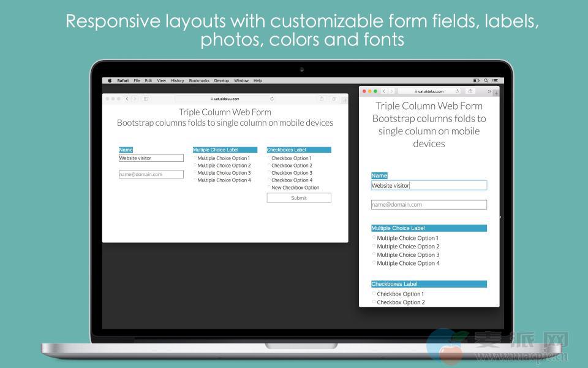Open the Develop menu
Image resolution: width=588 pixels, height=368 pixels.
click(221, 80)
